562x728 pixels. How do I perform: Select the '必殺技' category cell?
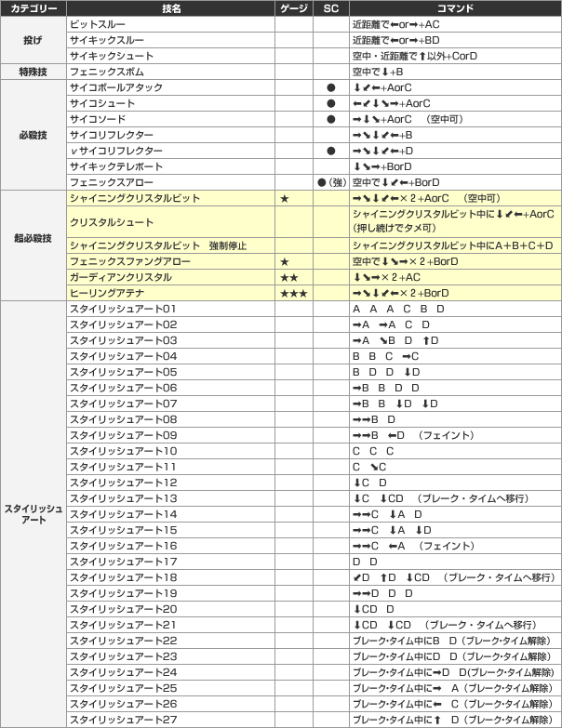click(x=33, y=135)
